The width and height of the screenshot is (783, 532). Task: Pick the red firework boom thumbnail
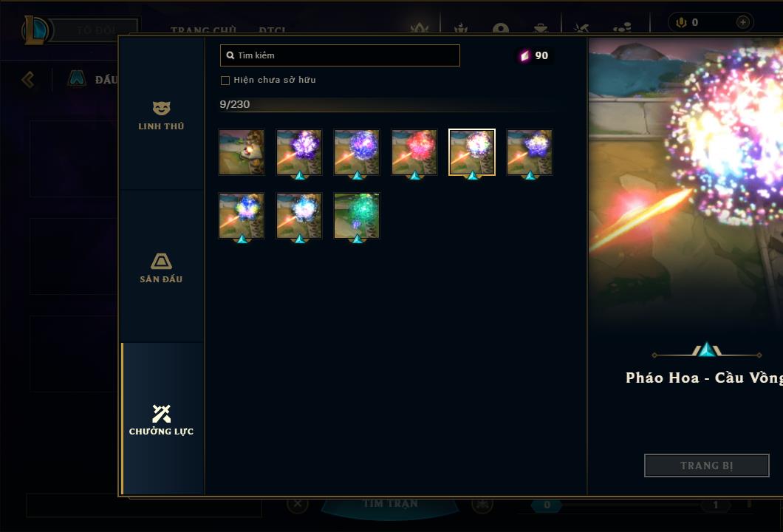[414, 152]
